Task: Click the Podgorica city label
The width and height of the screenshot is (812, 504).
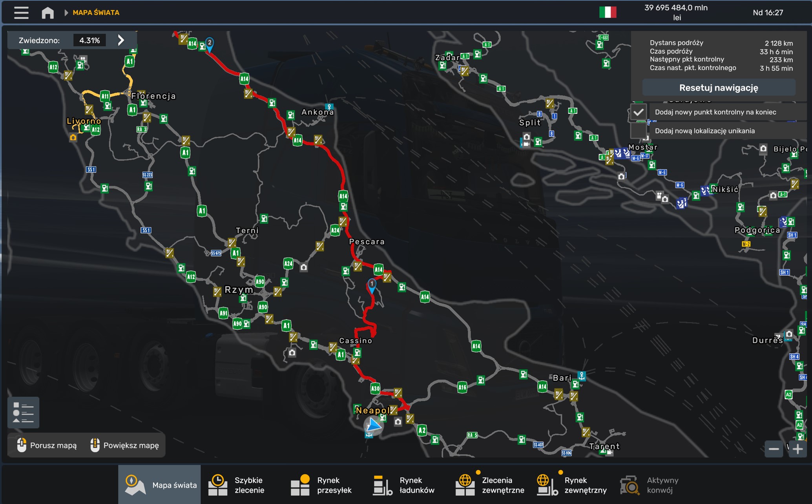Action: (x=757, y=230)
